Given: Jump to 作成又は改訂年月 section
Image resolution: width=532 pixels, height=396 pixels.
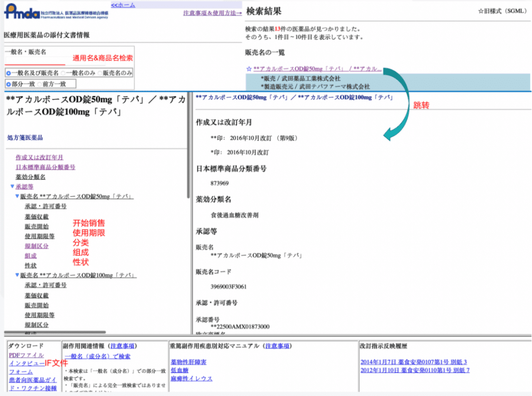Looking at the screenshot, I should click(39, 157).
